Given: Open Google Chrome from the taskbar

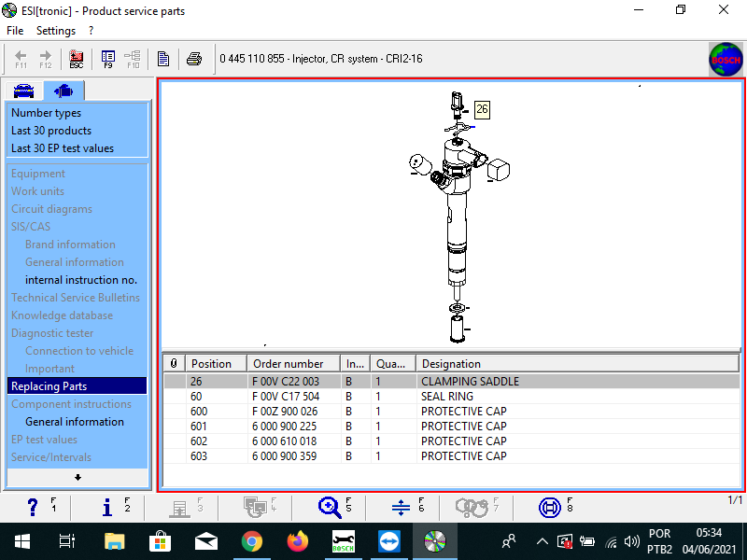Looking at the screenshot, I should pyautogui.click(x=251, y=540).
